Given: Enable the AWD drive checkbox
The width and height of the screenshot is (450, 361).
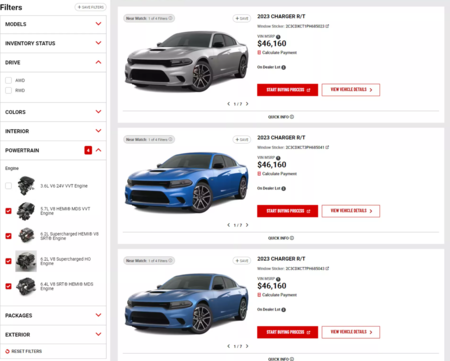Looking at the screenshot, I should pyautogui.click(x=9, y=80).
